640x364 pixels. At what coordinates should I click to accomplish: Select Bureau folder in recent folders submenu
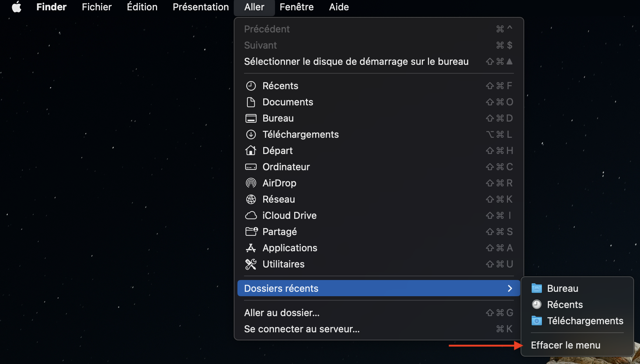562,288
